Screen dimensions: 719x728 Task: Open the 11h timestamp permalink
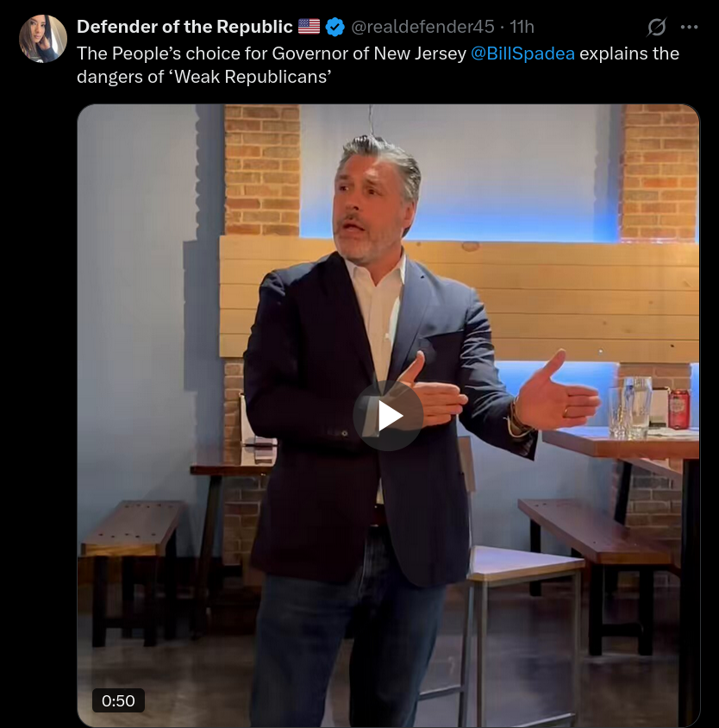[x=522, y=27]
